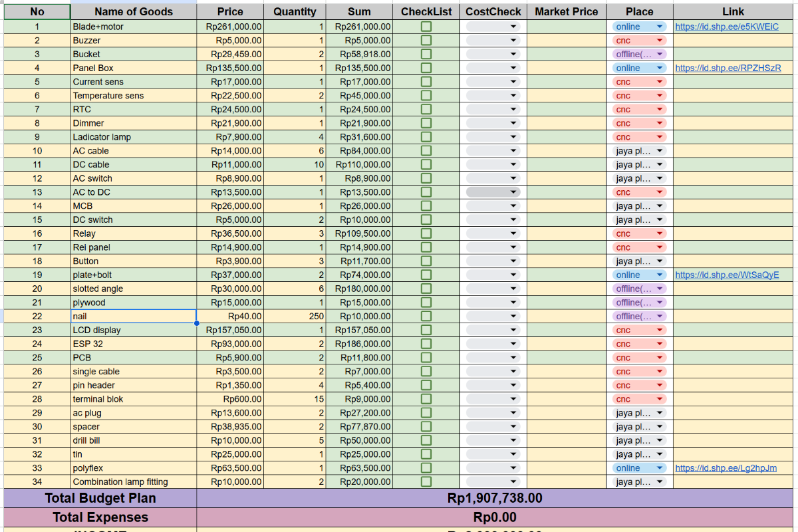Screen dimensions: 798x532
Task: Select row number 34 cell
Action: pos(37,482)
